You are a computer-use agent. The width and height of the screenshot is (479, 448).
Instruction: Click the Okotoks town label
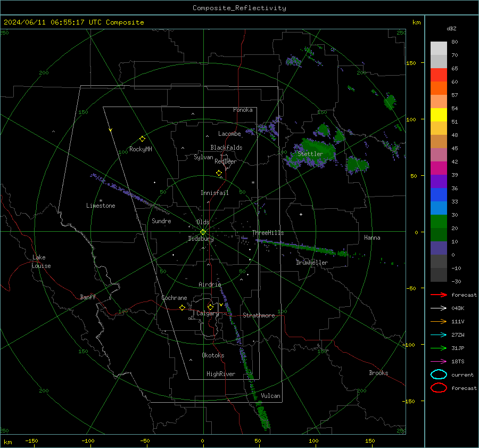pos(213,355)
